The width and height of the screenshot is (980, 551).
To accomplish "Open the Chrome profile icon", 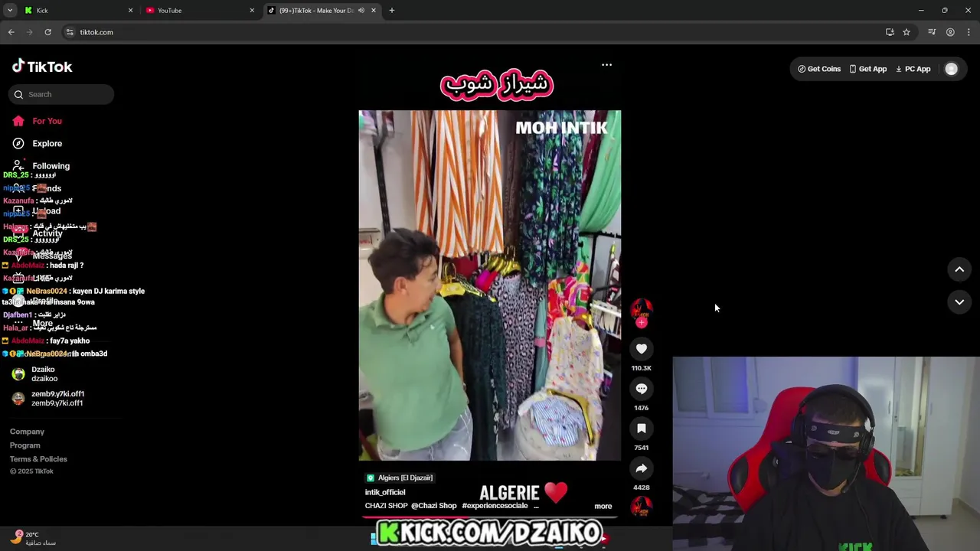I will point(950,32).
